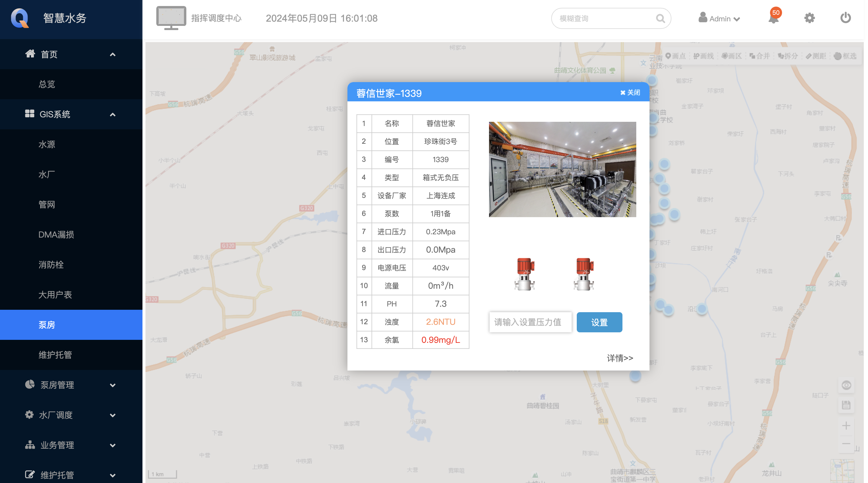Open settings via gear icon

coord(809,18)
